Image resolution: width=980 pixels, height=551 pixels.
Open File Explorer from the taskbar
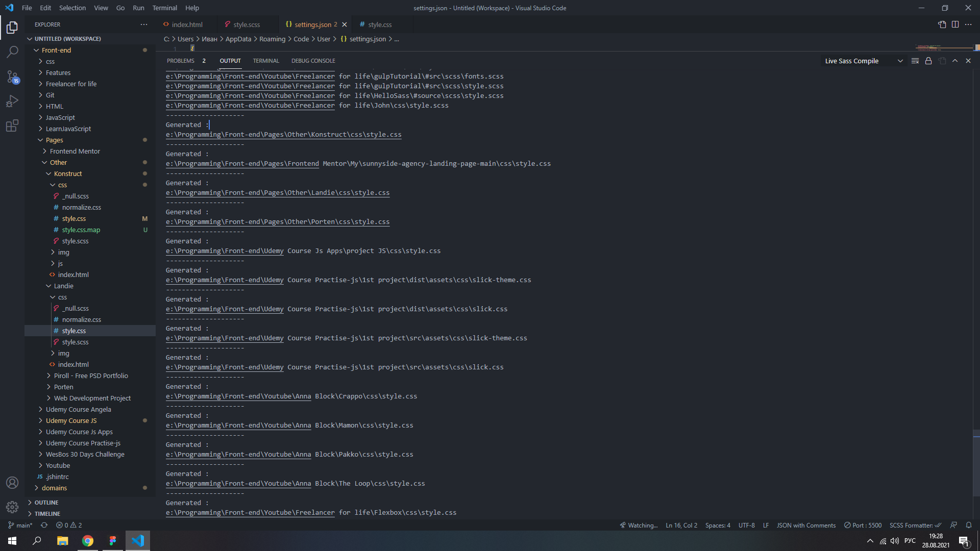[63, 541]
